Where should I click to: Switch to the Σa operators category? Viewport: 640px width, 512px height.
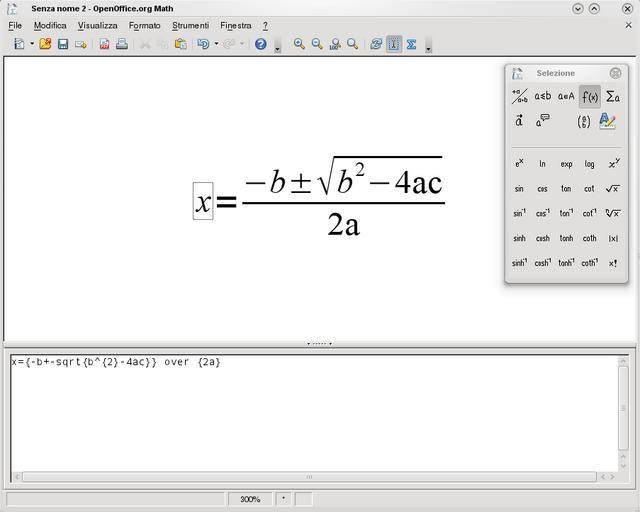click(x=613, y=97)
